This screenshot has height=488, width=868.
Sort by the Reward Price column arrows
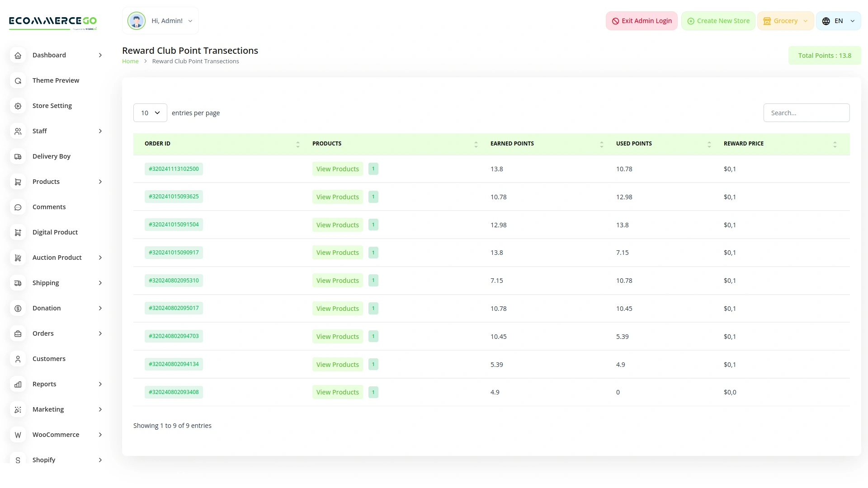(x=835, y=144)
